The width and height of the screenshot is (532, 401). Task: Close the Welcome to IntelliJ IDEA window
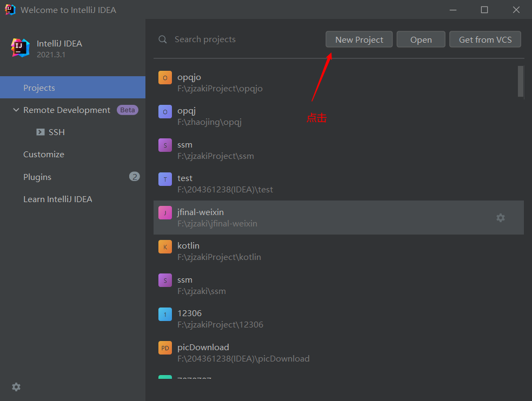tap(516, 10)
